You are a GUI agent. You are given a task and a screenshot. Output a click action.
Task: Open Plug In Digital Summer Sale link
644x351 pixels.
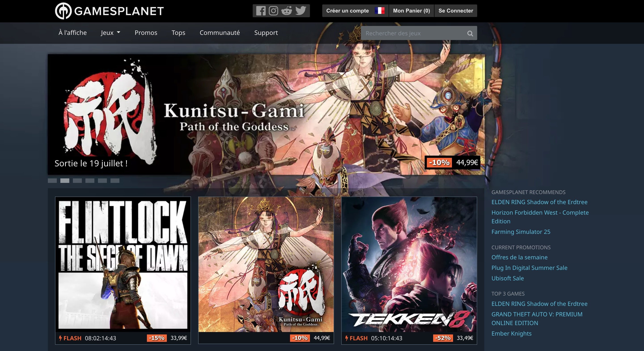pyautogui.click(x=530, y=268)
